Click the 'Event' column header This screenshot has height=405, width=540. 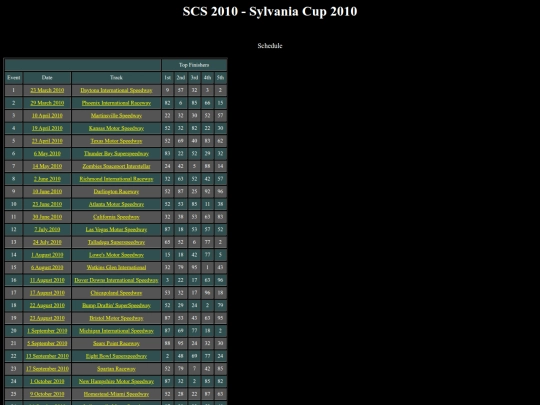coord(14,77)
